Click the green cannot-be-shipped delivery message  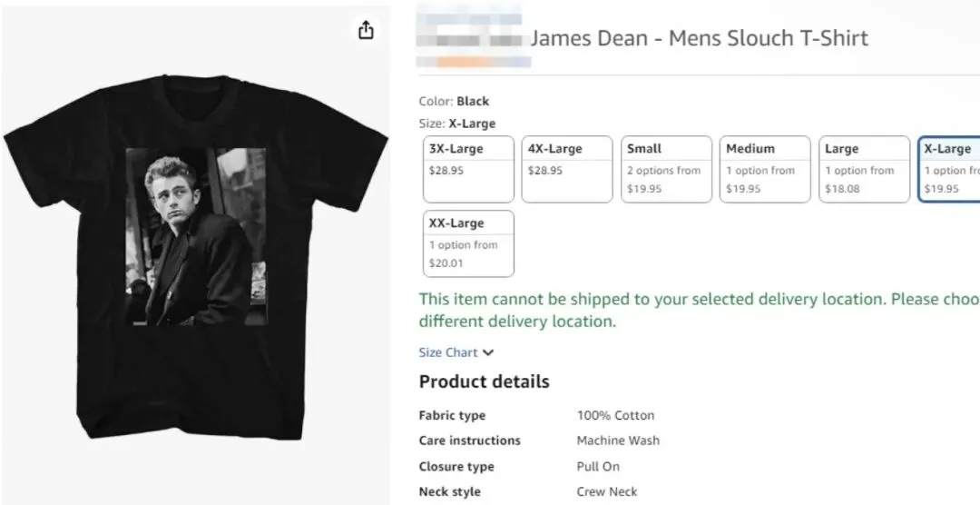point(699,310)
